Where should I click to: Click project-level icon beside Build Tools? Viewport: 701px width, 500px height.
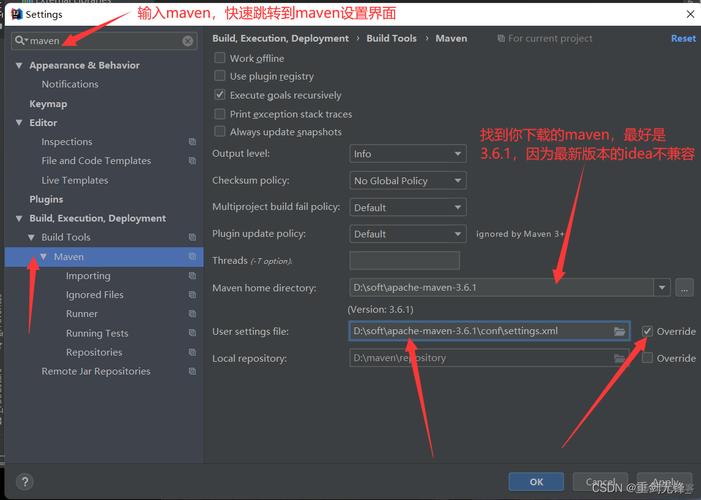(192, 237)
